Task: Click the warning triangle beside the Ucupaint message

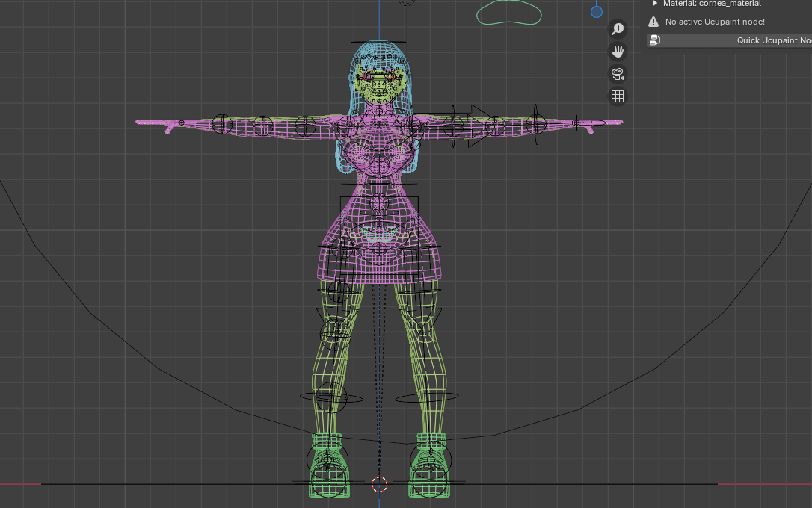Action: 653,22
